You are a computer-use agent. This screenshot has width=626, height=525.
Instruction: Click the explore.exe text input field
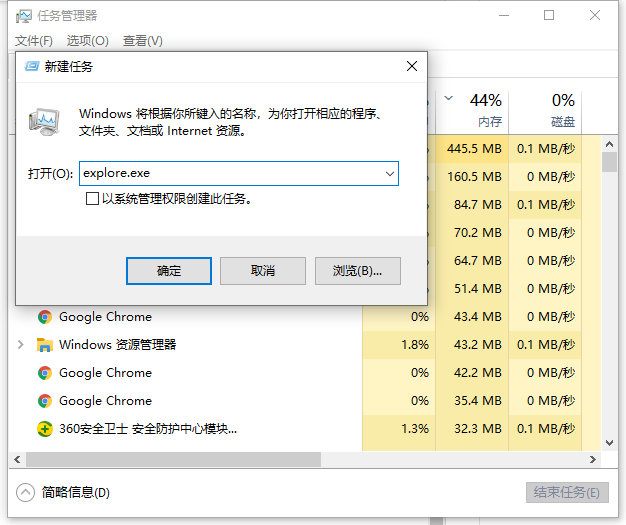[230, 174]
